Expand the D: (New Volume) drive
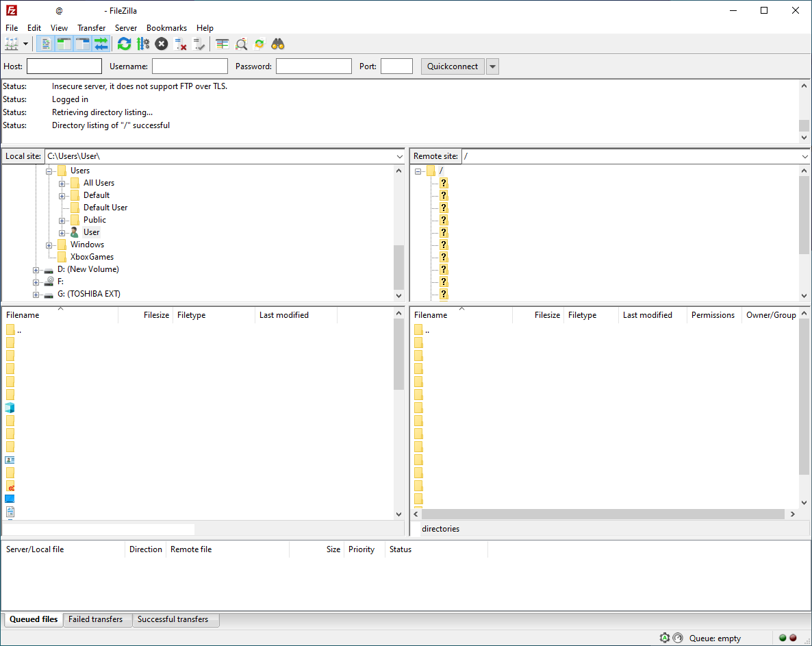The image size is (812, 646). point(36,270)
